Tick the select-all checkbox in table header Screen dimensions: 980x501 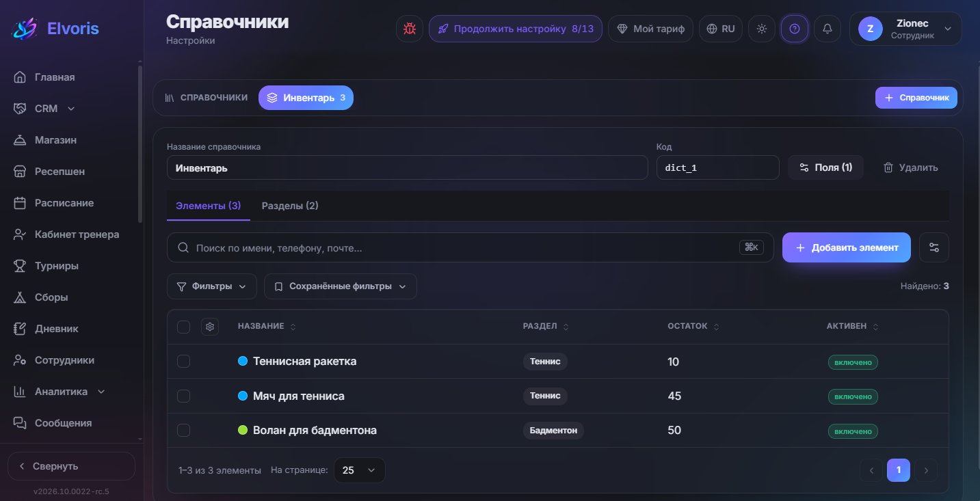[x=183, y=327]
